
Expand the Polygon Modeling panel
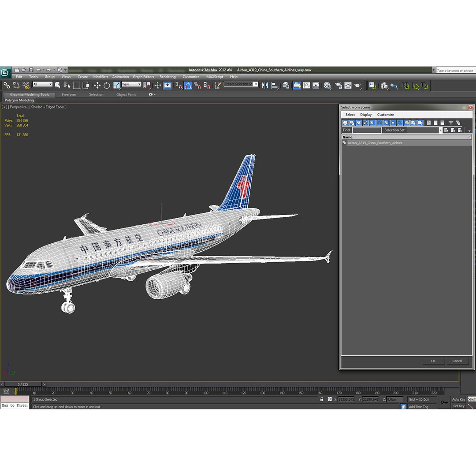coord(19,100)
